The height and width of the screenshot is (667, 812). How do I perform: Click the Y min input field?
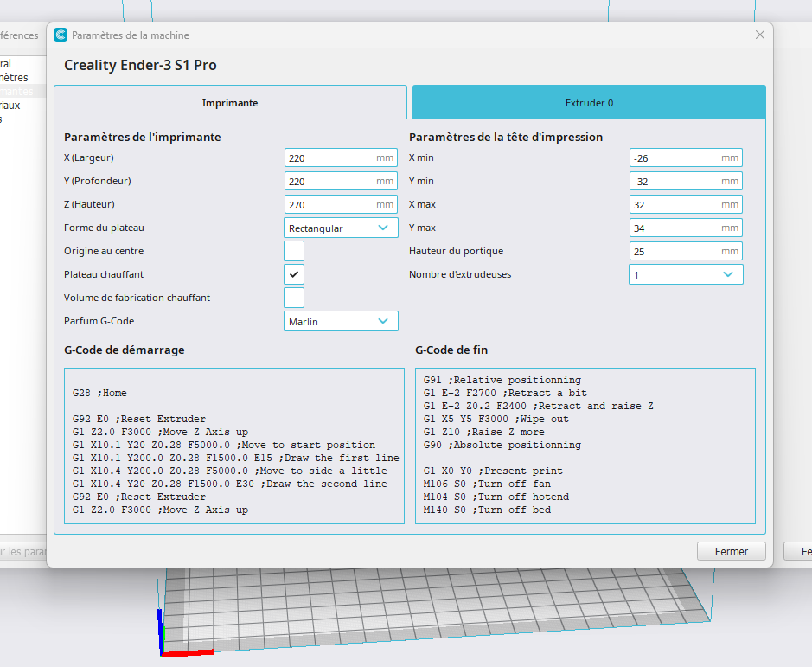click(x=675, y=182)
